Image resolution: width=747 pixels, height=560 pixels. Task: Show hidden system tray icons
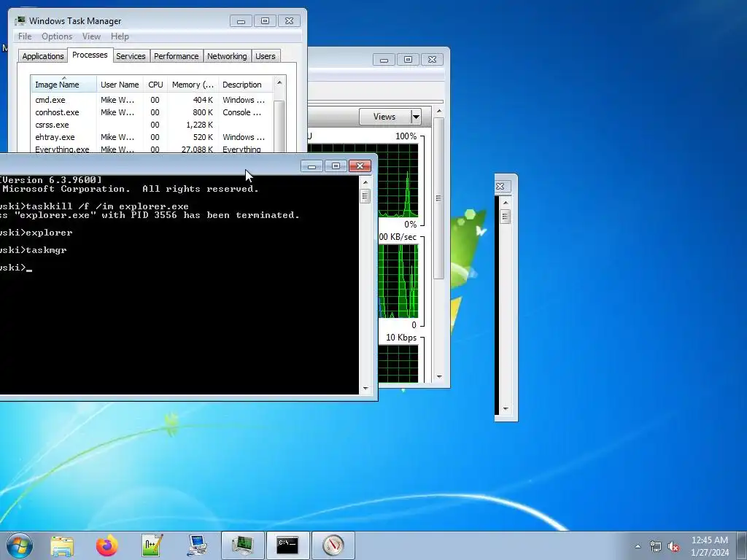(x=638, y=546)
